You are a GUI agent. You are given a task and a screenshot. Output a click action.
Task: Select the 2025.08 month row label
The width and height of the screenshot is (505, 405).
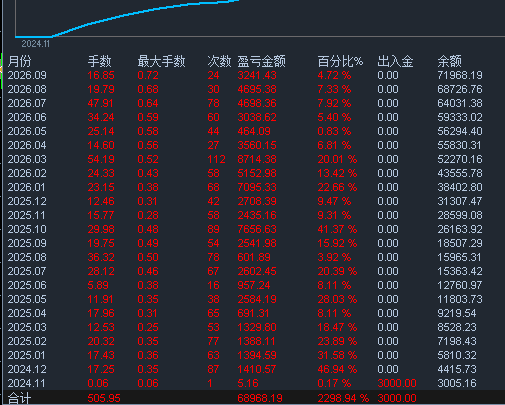coord(27,257)
